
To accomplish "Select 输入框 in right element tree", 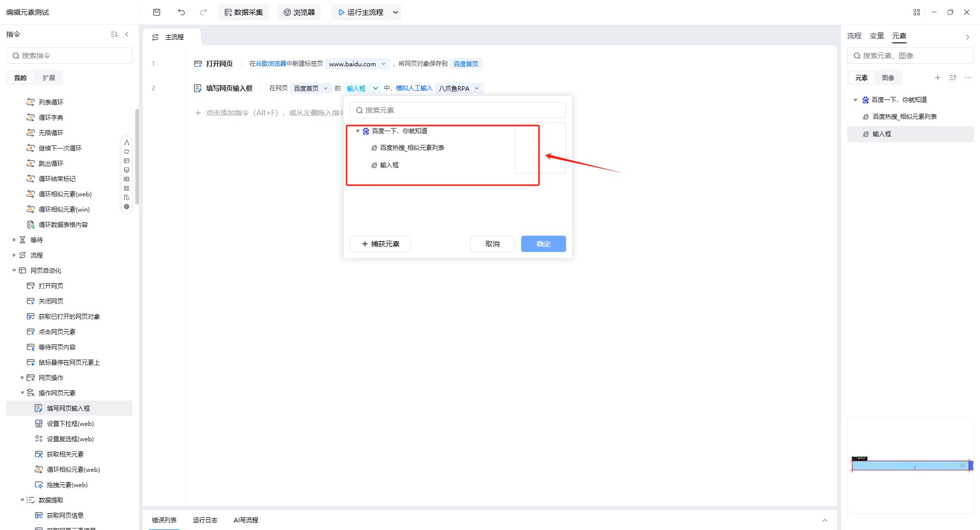I will [911, 134].
